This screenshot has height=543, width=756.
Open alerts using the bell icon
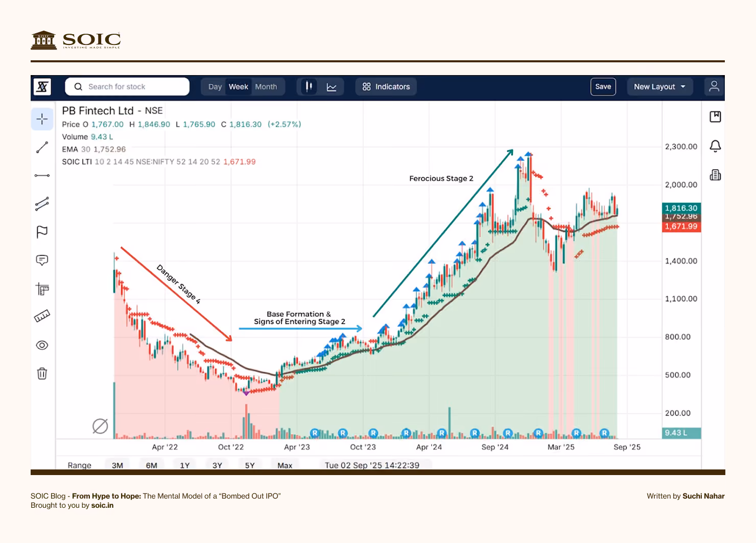pyautogui.click(x=716, y=146)
